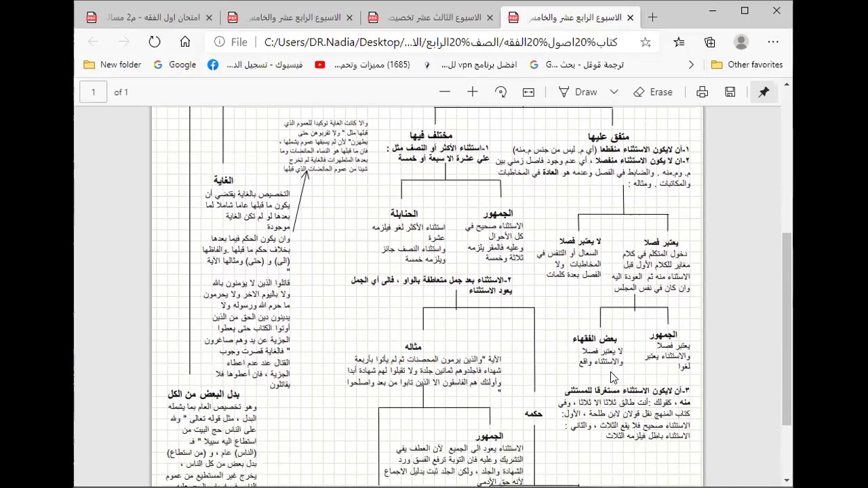This screenshot has width=868, height=488.
Task: Click heading يعتبر فصلا in document
Action: tap(660, 242)
